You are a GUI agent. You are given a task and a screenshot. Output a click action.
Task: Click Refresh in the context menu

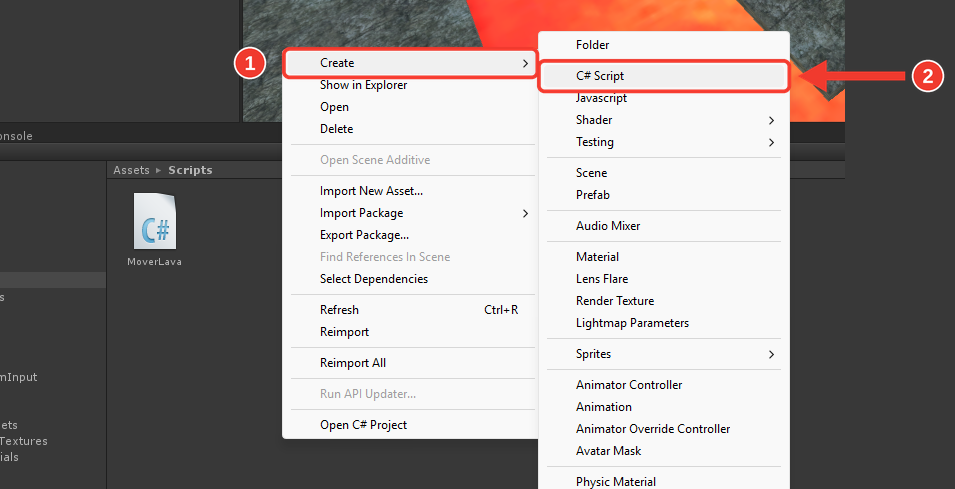click(411, 310)
